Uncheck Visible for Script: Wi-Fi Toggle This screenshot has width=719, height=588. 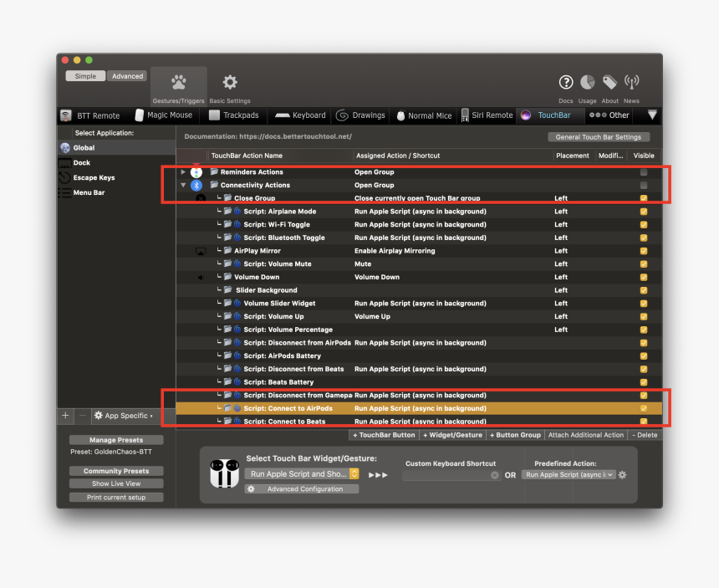pos(644,225)
